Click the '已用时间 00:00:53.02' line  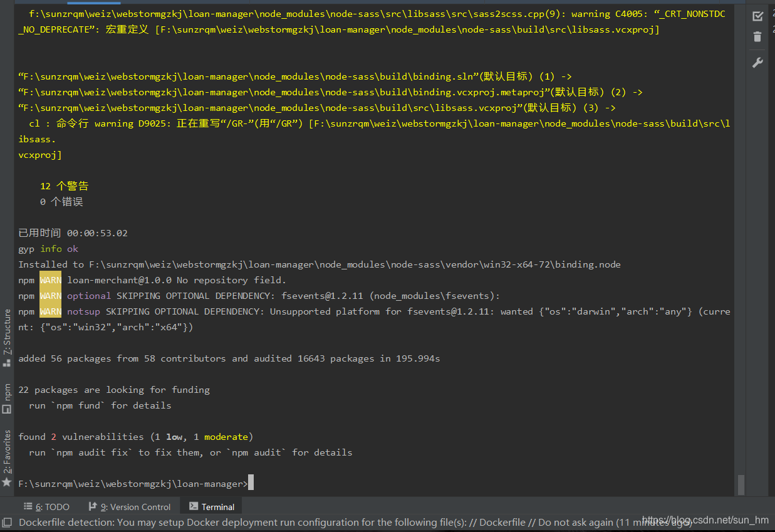[x=73, y=233]
